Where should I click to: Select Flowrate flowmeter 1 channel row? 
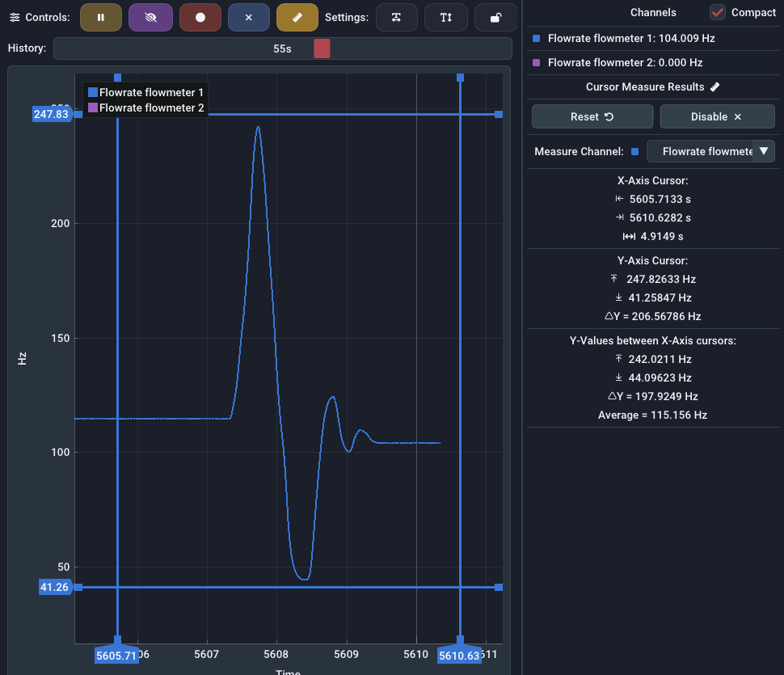click(x=630, y=38)
